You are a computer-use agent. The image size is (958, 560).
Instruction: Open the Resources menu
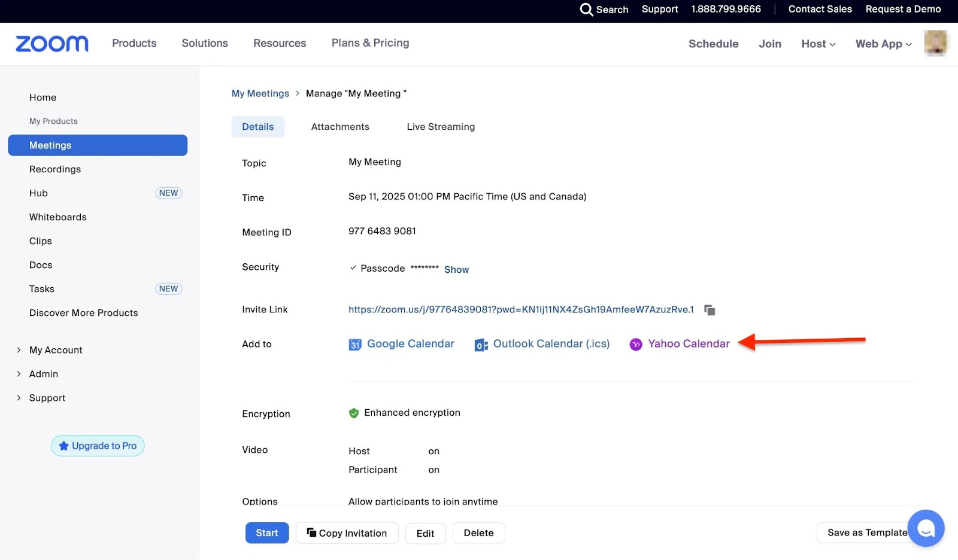point(280,43)
